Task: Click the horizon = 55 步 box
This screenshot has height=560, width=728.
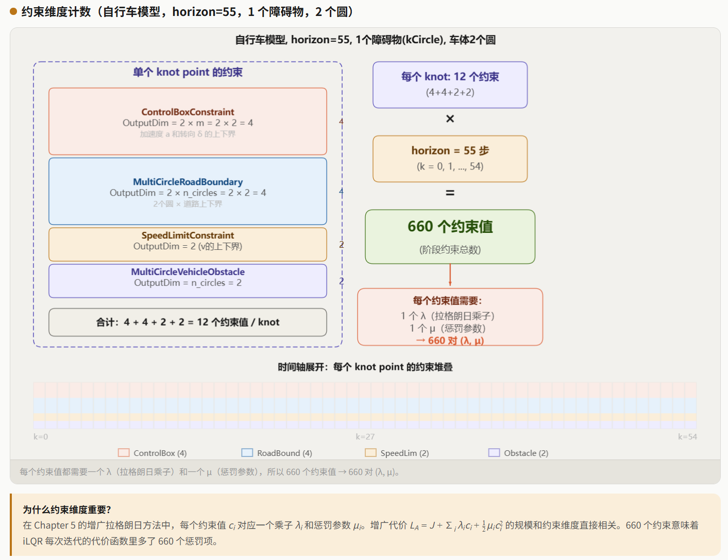Action: pyautogui.click(x=450, y=159)
